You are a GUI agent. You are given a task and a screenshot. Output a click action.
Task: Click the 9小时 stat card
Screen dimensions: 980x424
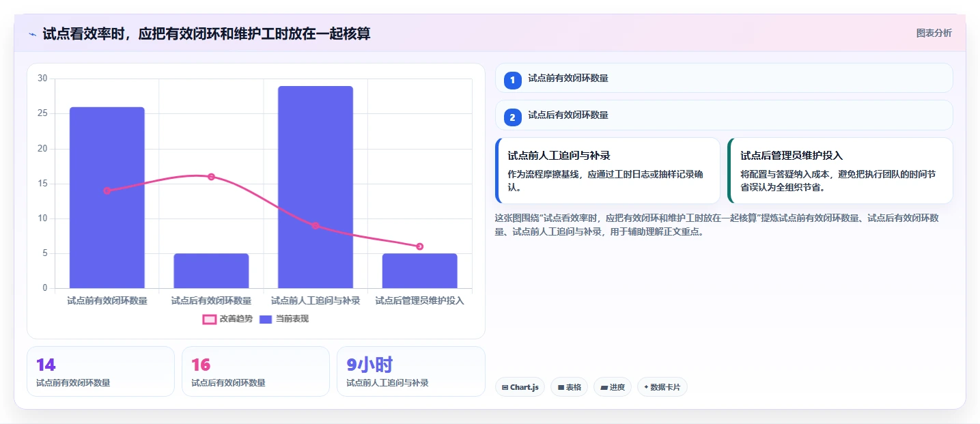pos(411,371)
